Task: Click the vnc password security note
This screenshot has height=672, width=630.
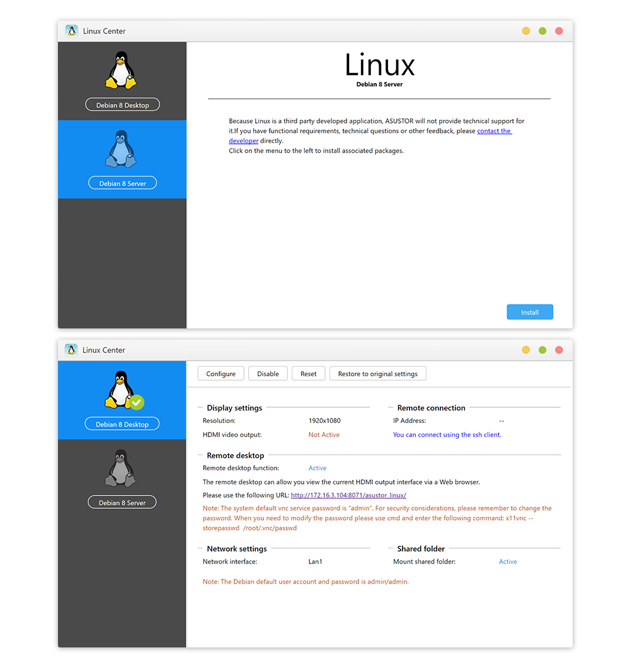Action: click(x=377, y=518)
